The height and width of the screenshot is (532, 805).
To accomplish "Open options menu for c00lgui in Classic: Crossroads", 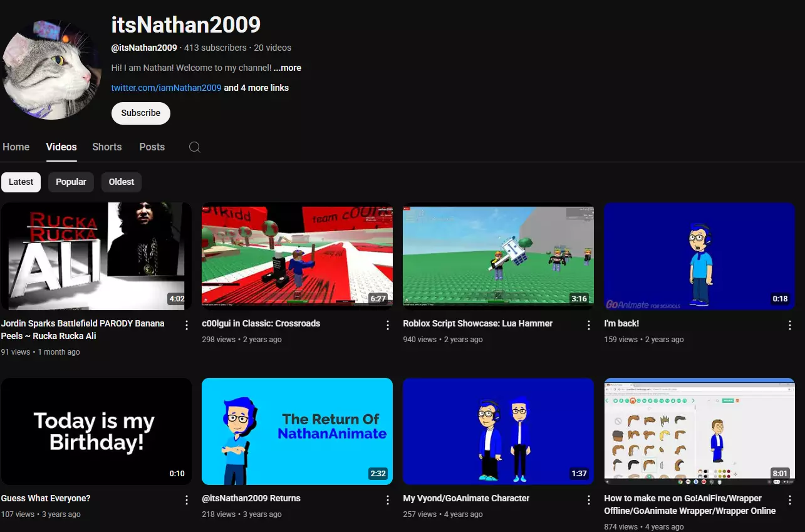I will [388, 325].
